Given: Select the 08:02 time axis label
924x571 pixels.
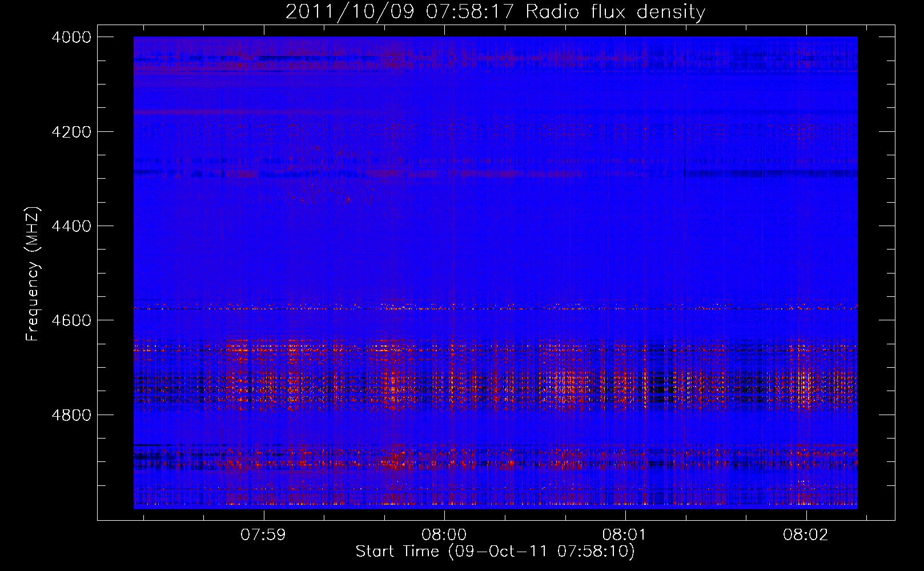Looking at the screenshot, I should [806, 535].
